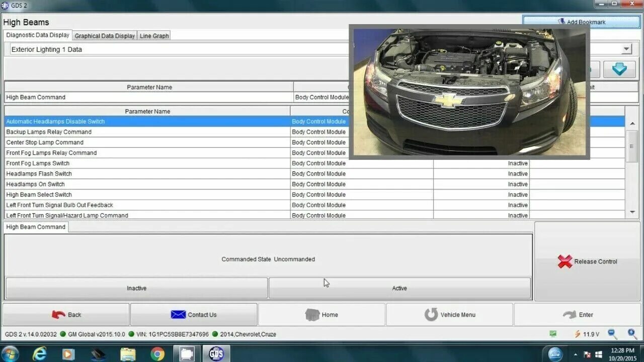Select the Headlamps On Switch parameter
Viewport: 644px width, 362px height.
coord(35,185)
